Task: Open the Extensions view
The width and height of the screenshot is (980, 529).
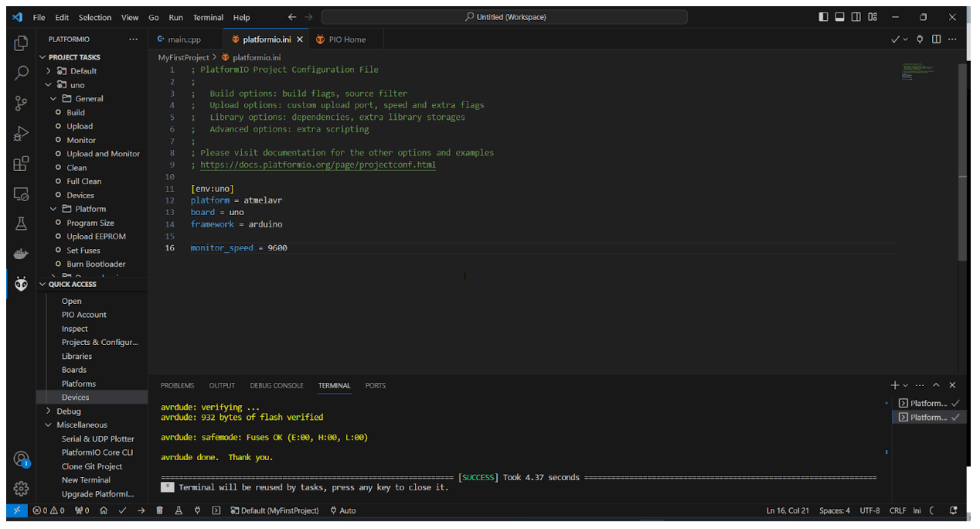Action: click(x=21, y=164)
